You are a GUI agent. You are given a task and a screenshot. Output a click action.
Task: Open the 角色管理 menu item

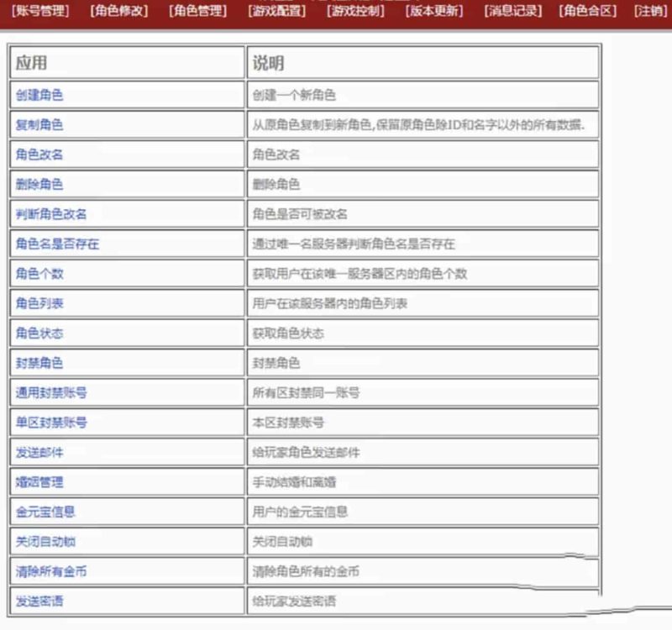(x=197, y=11)
